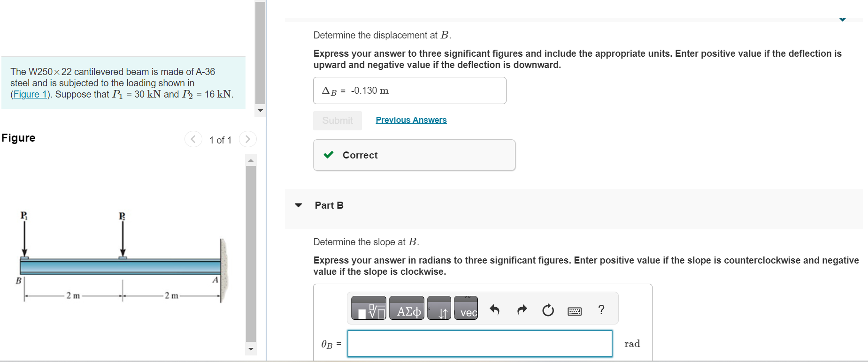The image size is (868, 362).
Task: Expand the problem statement scroll arrow
Action: [x=260, y=111]
